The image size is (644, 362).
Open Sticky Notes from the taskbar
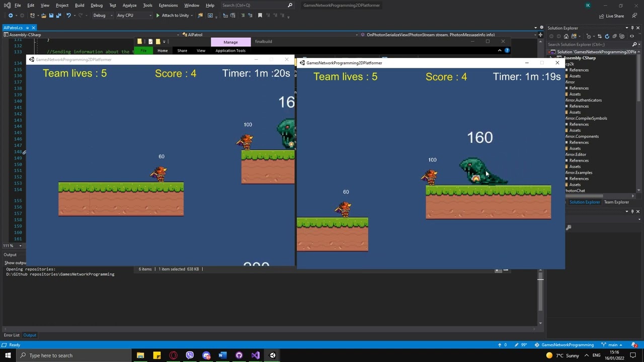pyautogui.click(x=157, y=355)
